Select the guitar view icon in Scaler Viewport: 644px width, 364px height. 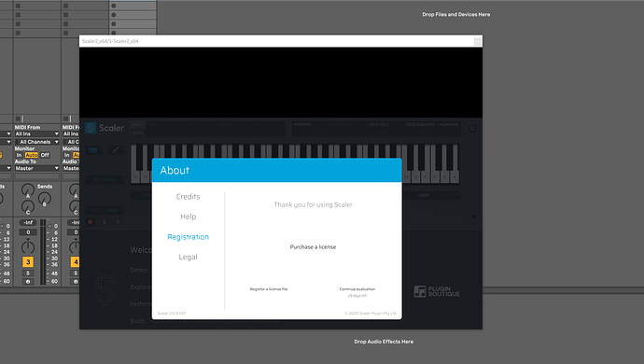pos(115,150)
